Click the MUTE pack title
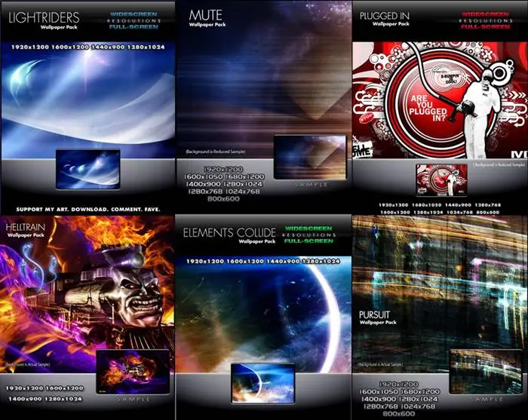 tap(205, 15)
